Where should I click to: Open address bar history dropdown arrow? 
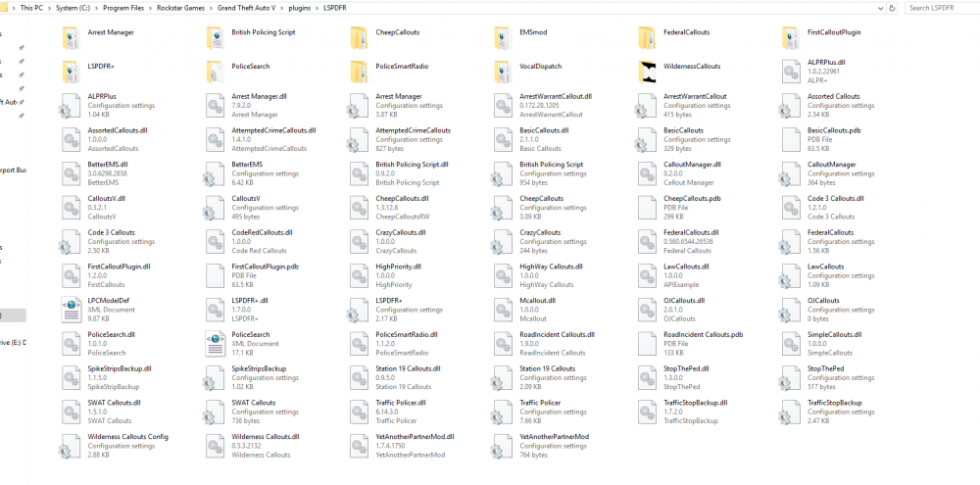pos(880,8)
